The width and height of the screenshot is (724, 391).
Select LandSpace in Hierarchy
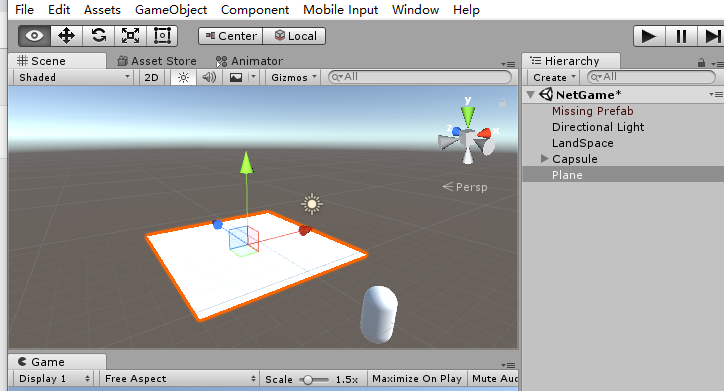click(x=583, y=143)
